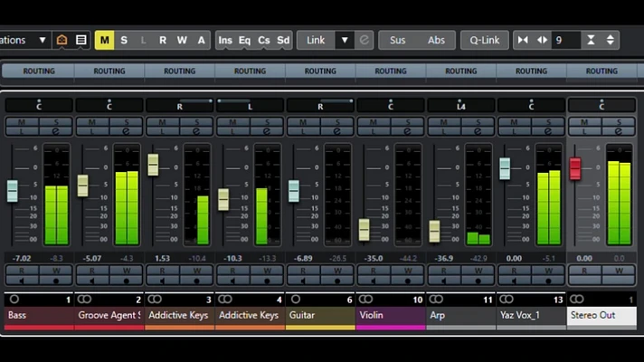644x362 pixels.
Task: Enable Write automation on Stereo Out channel
Action: (x=620, y=270)
